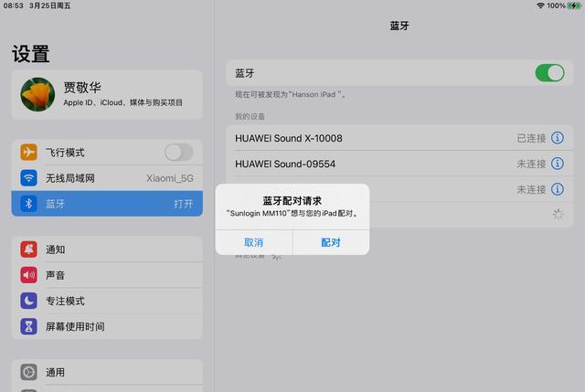Tap the Wi-Fi icon in sidebar
This screenshot has width=585, height=392.
(28, 178)
